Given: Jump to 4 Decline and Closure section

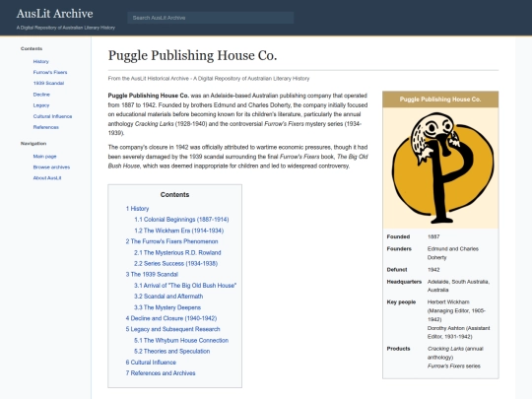Looking at the screenshot, I should 171,318.
